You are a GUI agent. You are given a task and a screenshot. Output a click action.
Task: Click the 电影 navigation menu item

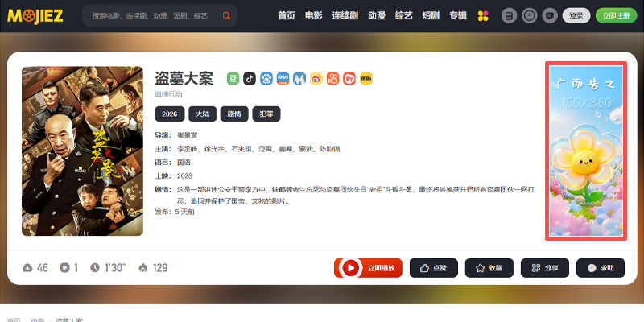coord(313,15)
